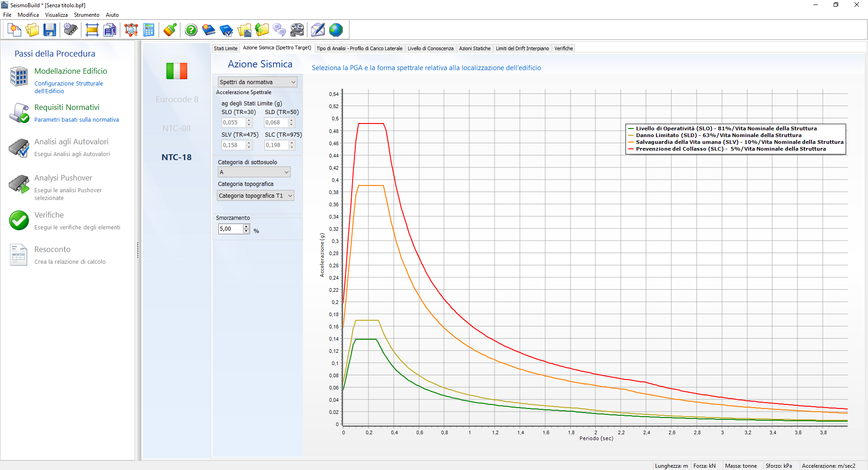Image resolution: width=868 pixels, height=470 pixels.
Task: Increase the Smorzamento value with the up arrow
Action: [246, 226]
